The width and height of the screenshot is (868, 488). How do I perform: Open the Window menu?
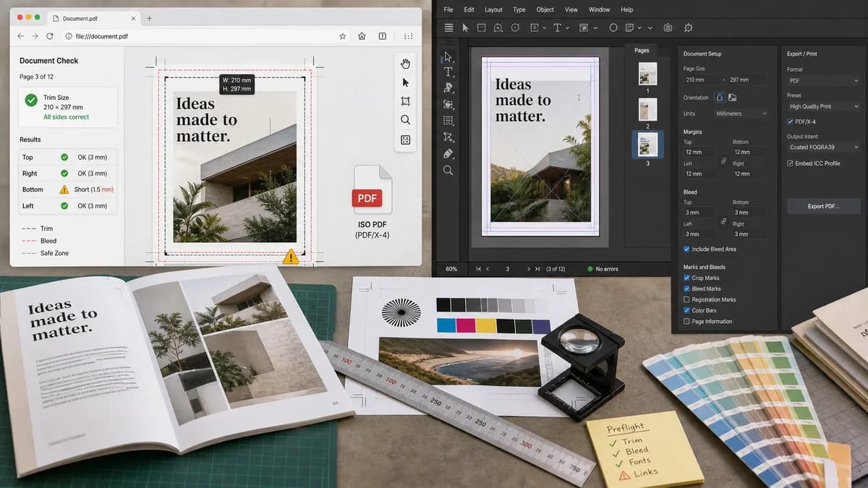coord(599,9)
